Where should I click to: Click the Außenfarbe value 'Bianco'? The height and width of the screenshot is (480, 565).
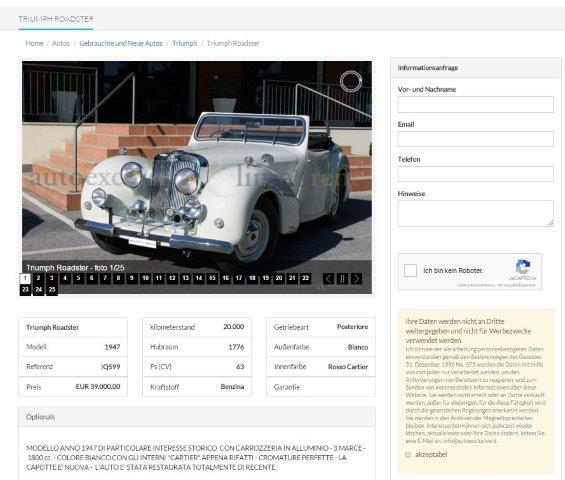(358, 347)
